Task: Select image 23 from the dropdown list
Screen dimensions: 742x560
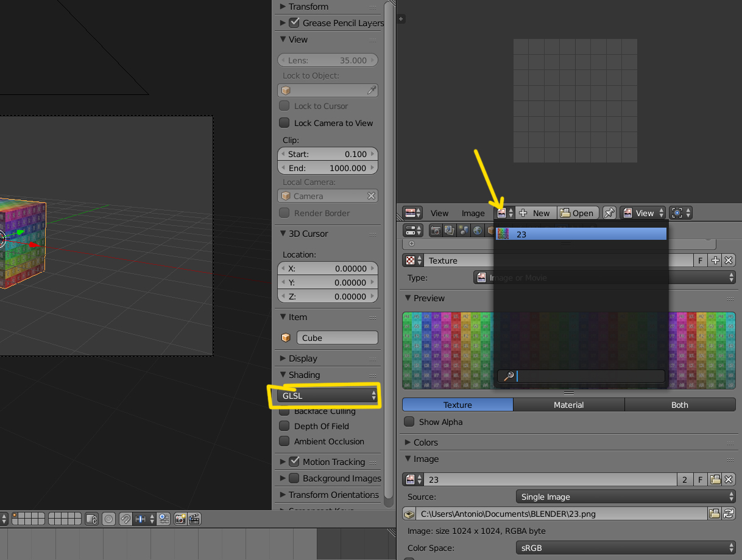Action: (581, 234)
